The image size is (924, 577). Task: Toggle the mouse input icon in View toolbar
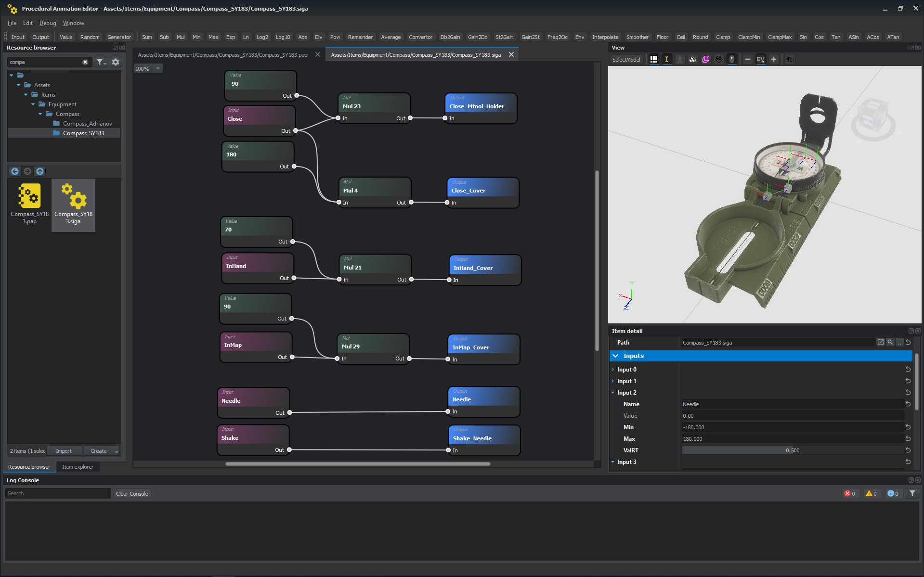point(732,59)
